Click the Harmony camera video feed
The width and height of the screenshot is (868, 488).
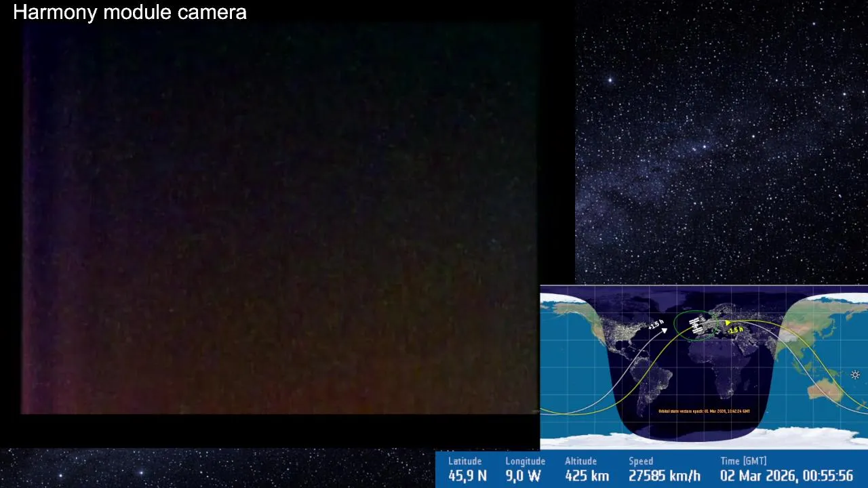point(280,218)
